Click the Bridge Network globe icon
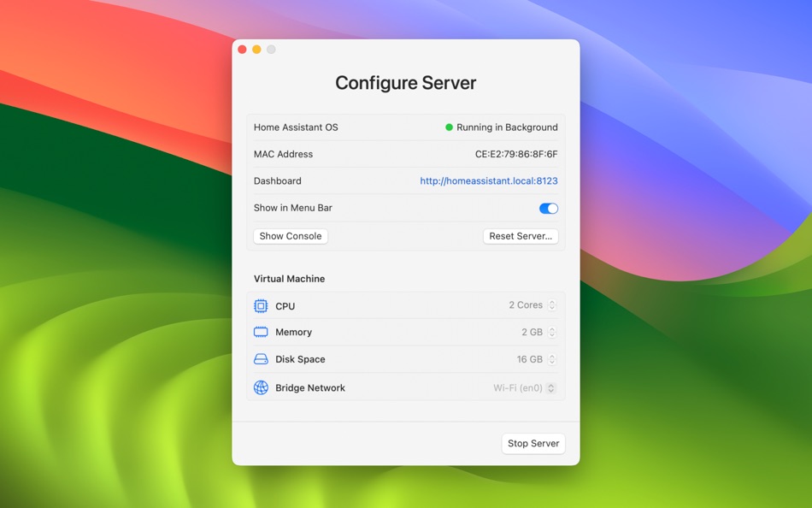812x508 pixels. [261, 387]
